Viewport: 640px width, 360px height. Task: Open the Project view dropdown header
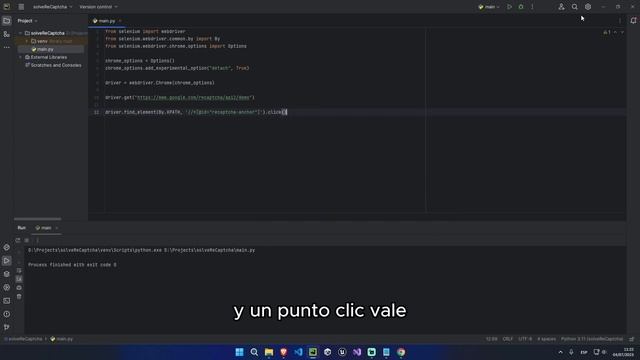[x=27, y=21]
